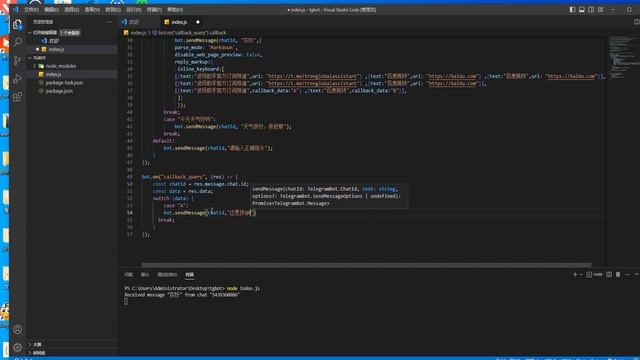Open package.json in the file tree
640x360 pixels.
point(59,91)
